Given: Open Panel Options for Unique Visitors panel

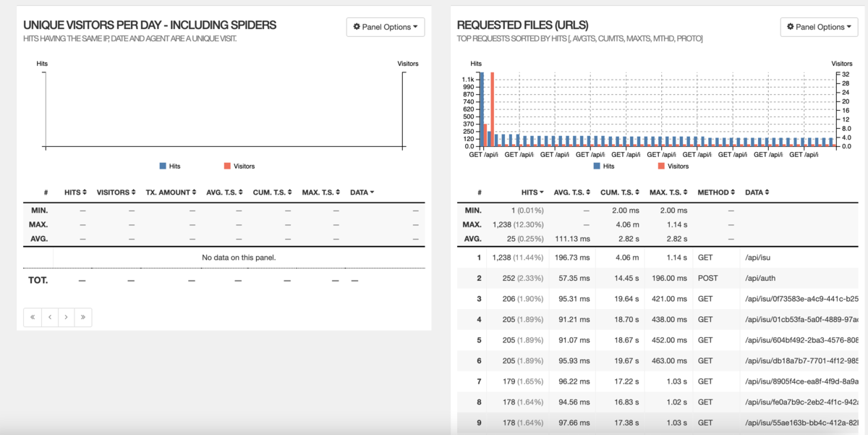Looking at the screenshot, I should pos(386,27).
